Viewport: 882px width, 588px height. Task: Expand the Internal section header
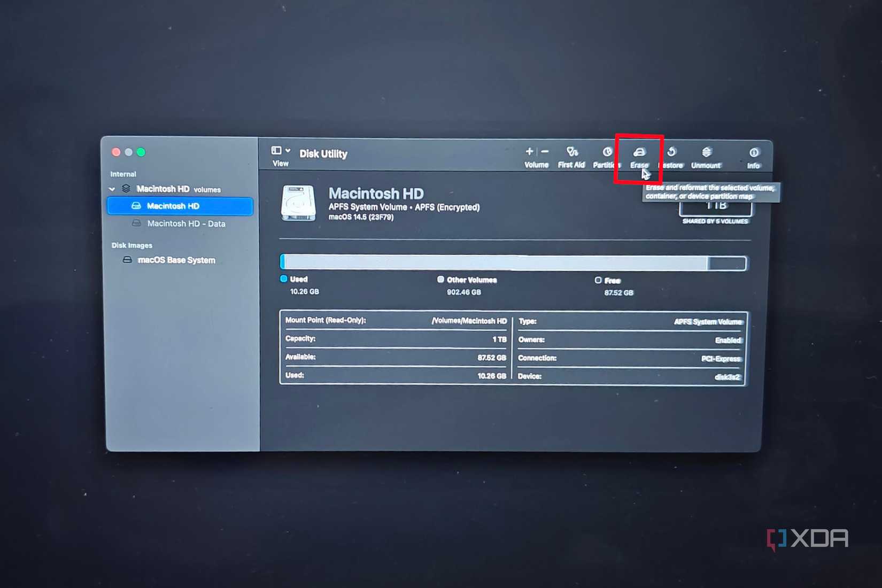point(123,174)
